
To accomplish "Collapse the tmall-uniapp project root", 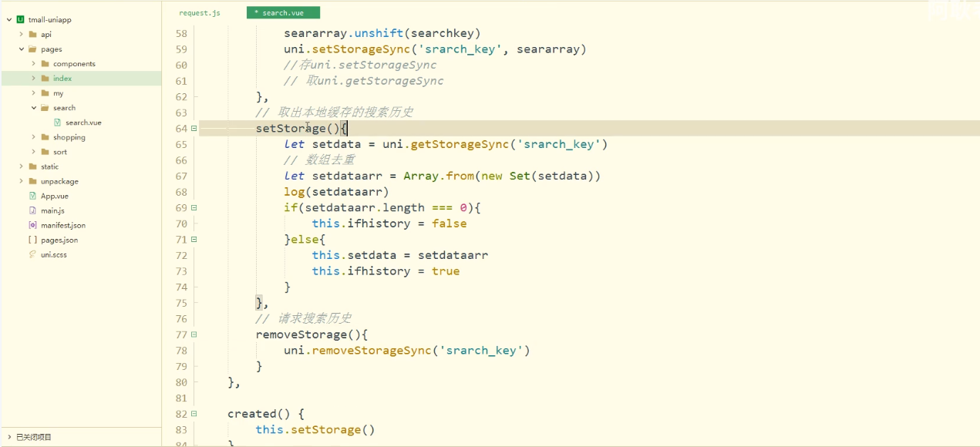I will pyautogui.click(x=8, y=19).
